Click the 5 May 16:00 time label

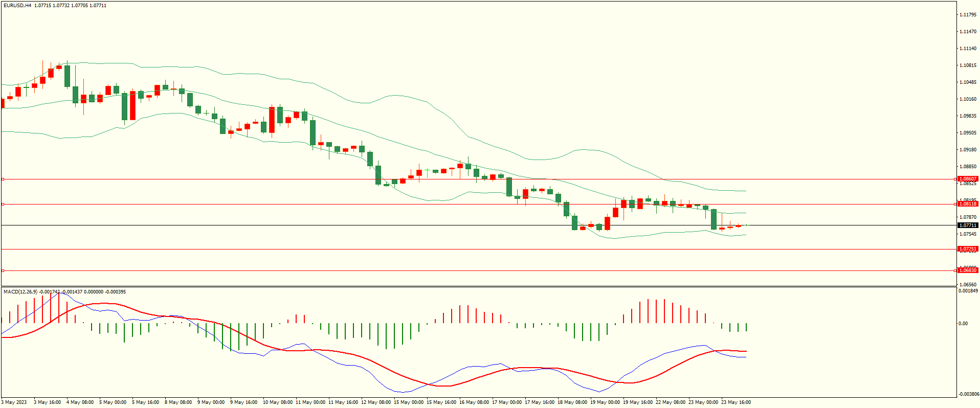point(146,402)
